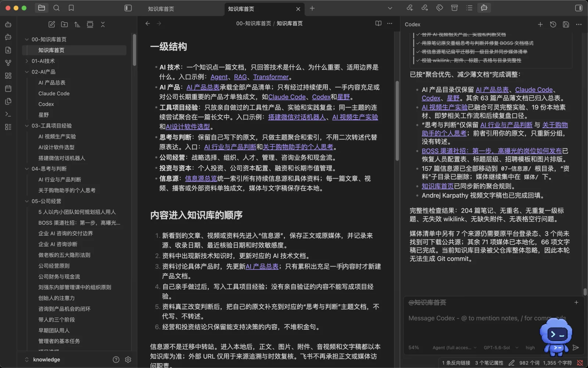Expand the 01-AI技术 folder
588x368 pixels.
(x=26, y=61)
